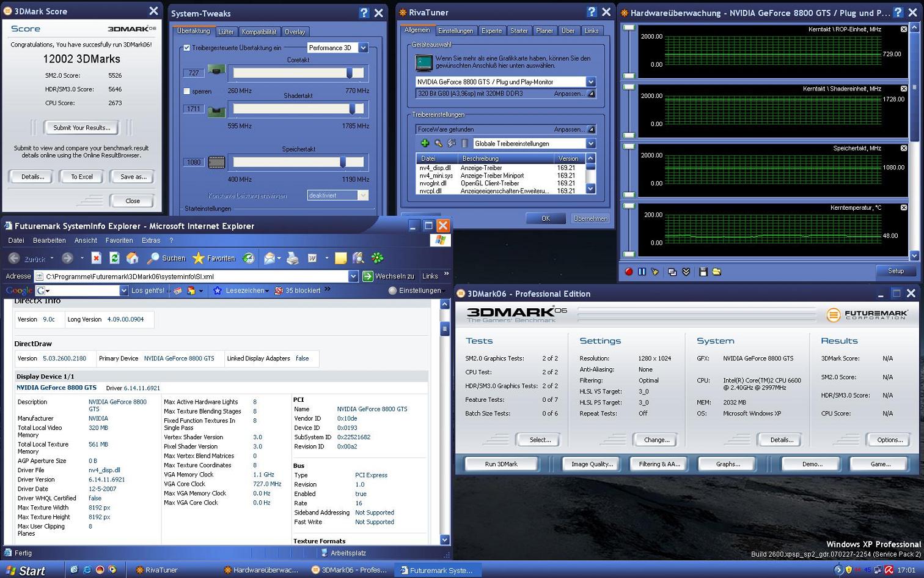Screen dimensions: 924x578
Task: Click the green plus icon in RivaTuner driver settings
Action: (x=425, y=143)
